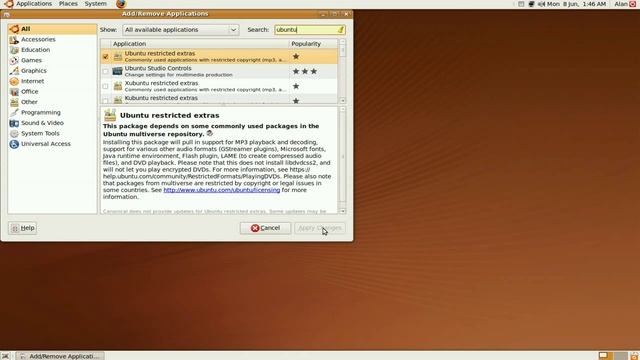The image size is (640, 360).
Task: Open the Office category icon
Action: coord(14,91)
